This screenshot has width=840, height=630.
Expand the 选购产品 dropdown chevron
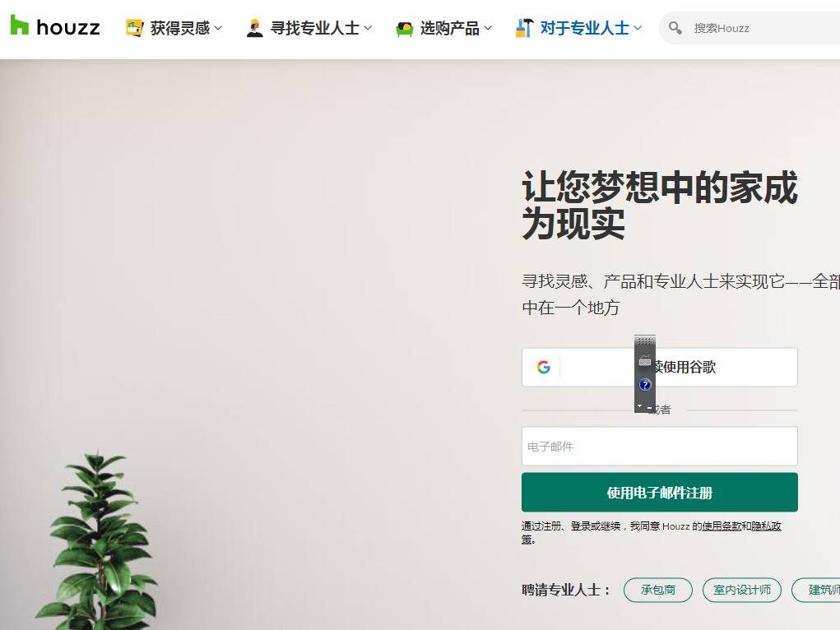[x=488, y=28]
